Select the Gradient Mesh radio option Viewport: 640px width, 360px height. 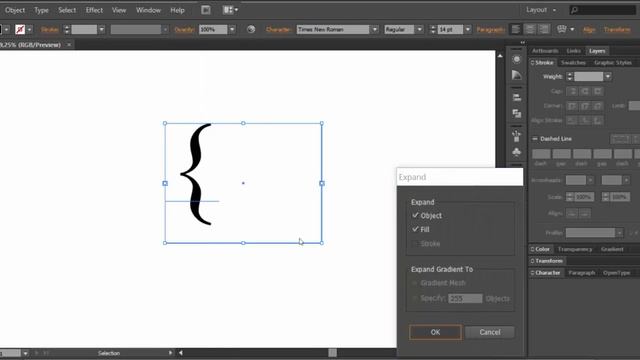415,283
